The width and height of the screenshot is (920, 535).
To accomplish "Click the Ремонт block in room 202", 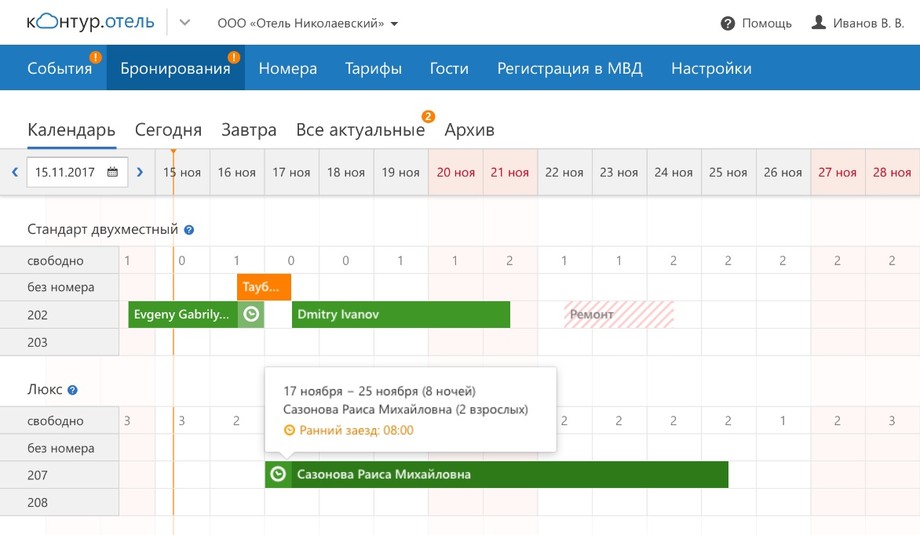I will coord(618,315).
